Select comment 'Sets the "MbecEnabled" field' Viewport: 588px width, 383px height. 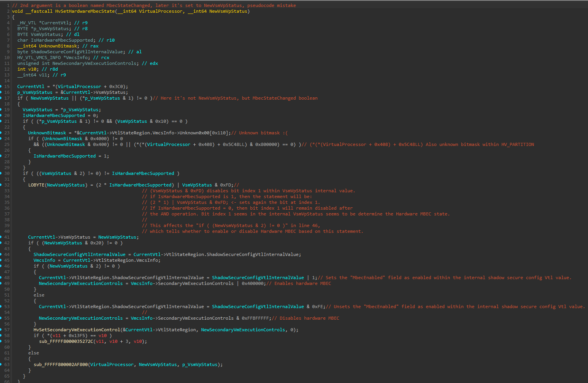(445, 278)
